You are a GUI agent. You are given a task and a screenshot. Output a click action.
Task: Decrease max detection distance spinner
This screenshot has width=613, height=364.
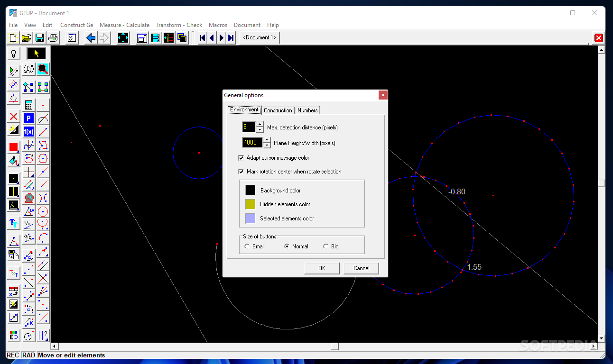coord(260,130)
